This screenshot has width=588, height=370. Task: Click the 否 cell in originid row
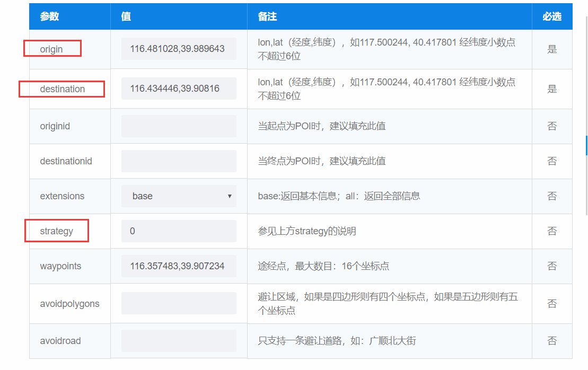point(552,126)
